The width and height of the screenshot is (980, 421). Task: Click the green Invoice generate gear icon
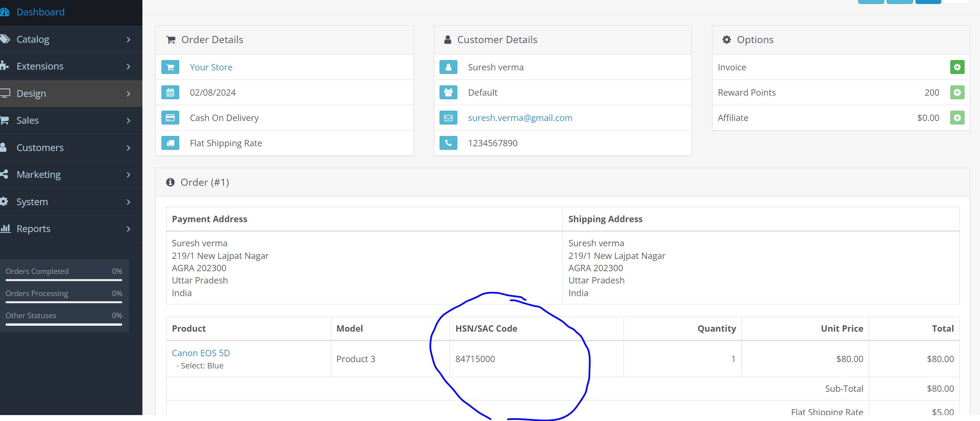pos(957,67)
